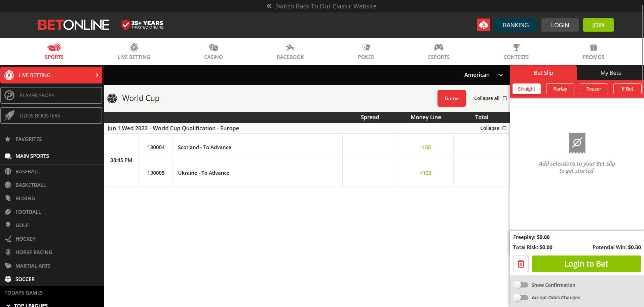Viewport: 644px width, 307px height.
Task: Click Main Sports heading in sidebar
Action: point(32,156)
